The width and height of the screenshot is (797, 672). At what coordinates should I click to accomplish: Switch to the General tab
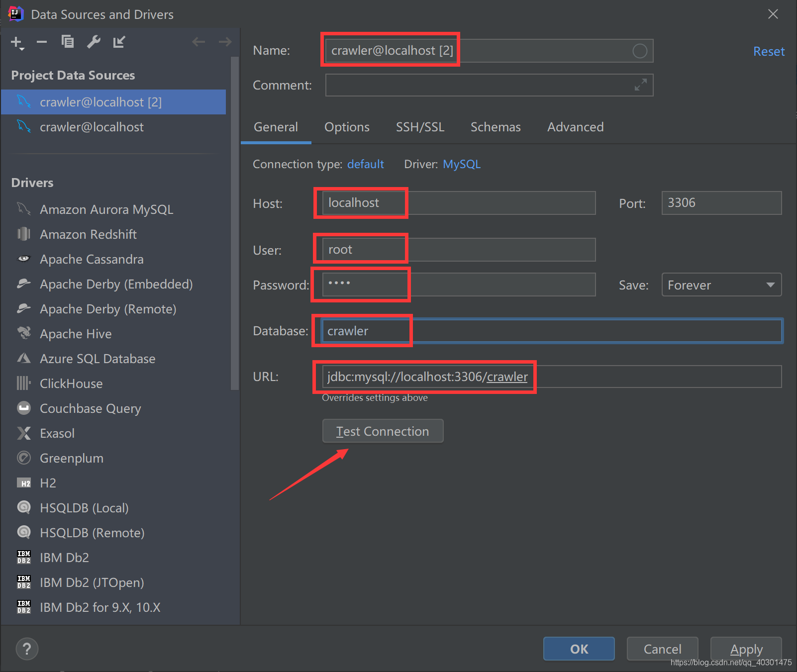coord(276,127)
